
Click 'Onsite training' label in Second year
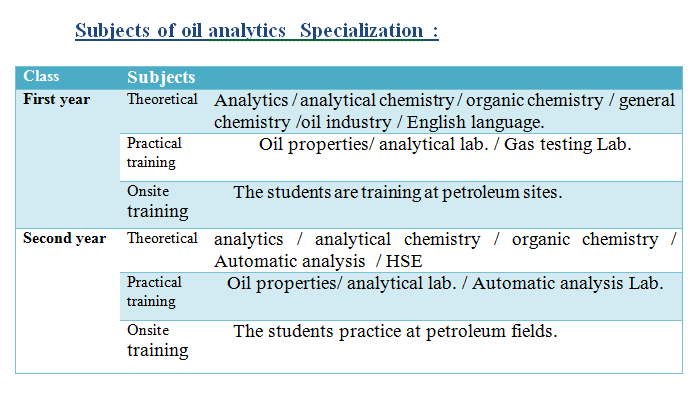click(157, 340)
